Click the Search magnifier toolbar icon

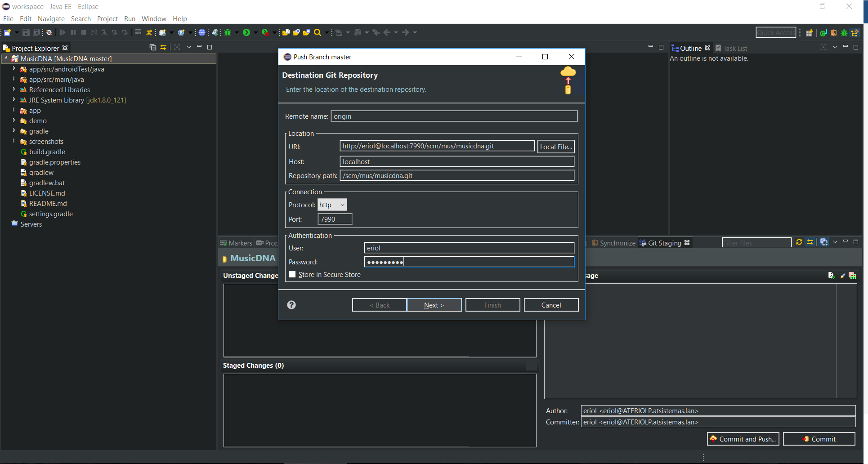coord(318,32)
